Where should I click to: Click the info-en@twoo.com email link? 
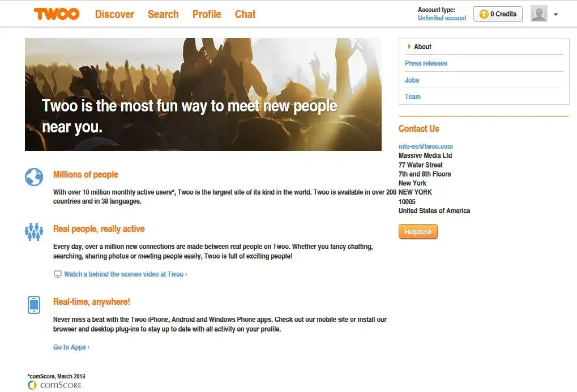425,147
